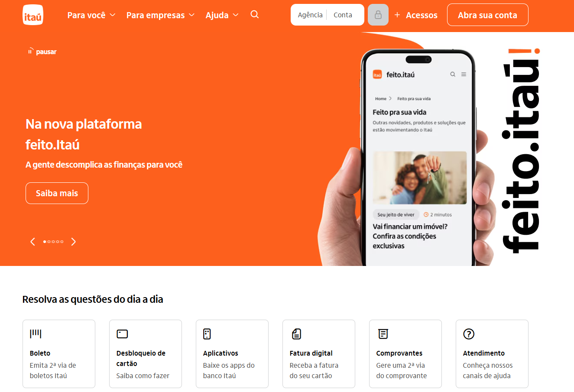The height and width of the screenshot is (392, 574).
Task: Click the Comprovantes receipt icon
Action: click(383, 334)
